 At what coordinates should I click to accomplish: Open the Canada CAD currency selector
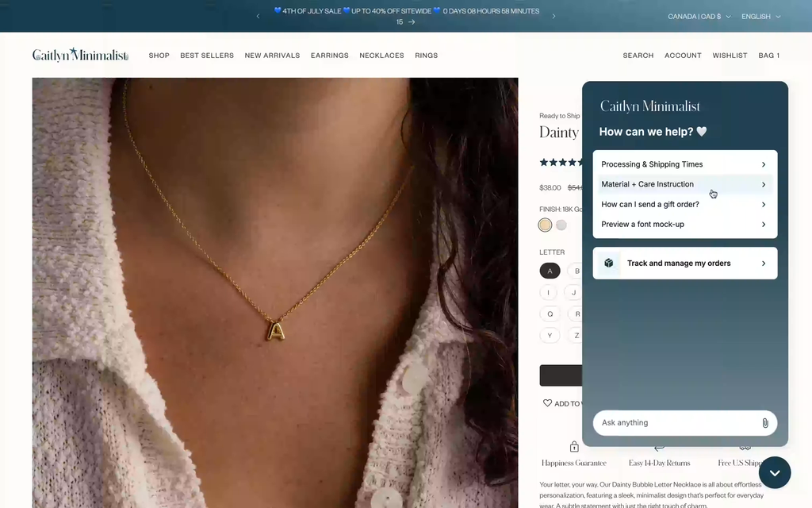[x=699, y=16]
